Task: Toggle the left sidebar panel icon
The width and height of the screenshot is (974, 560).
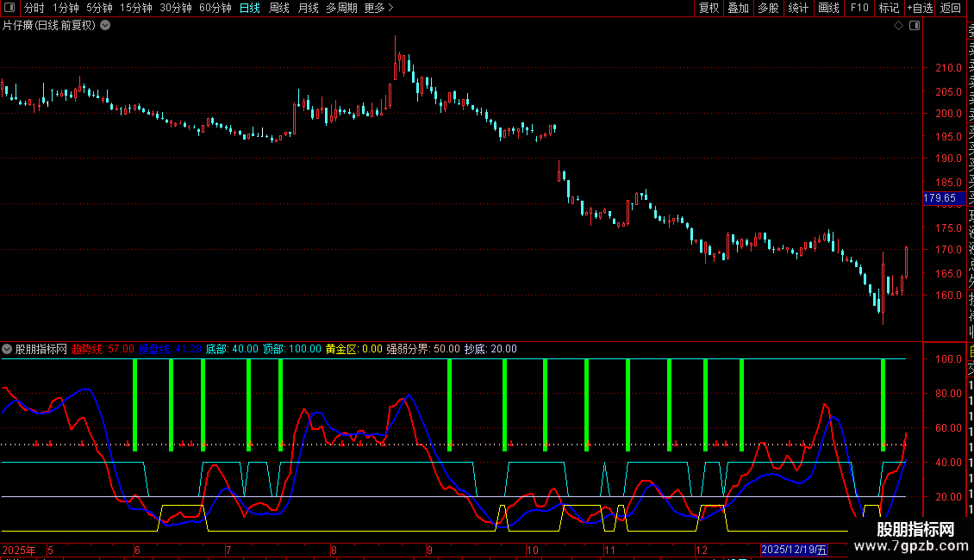Action: tap(9, 9)
